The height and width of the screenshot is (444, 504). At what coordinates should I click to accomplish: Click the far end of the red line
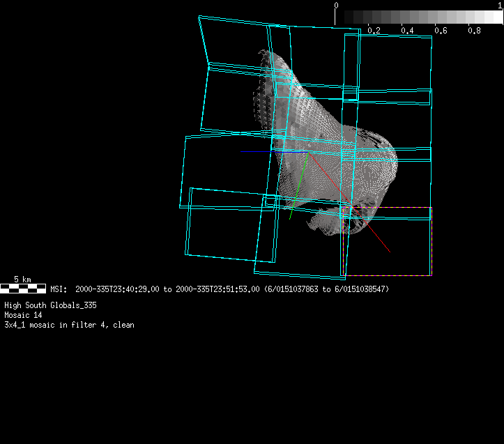(389, 252)
